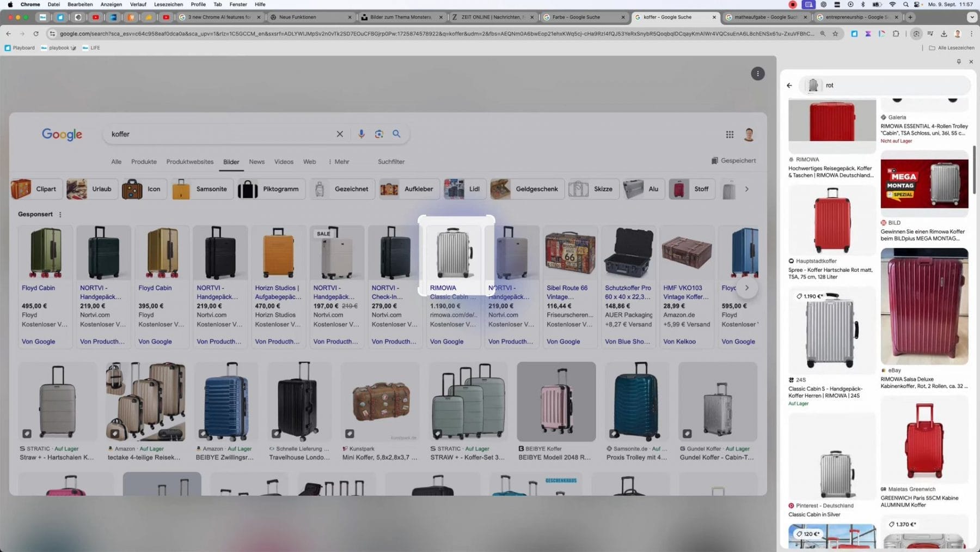
Task: Click the voice search microphone icon
Action: [x=361, y=134]
